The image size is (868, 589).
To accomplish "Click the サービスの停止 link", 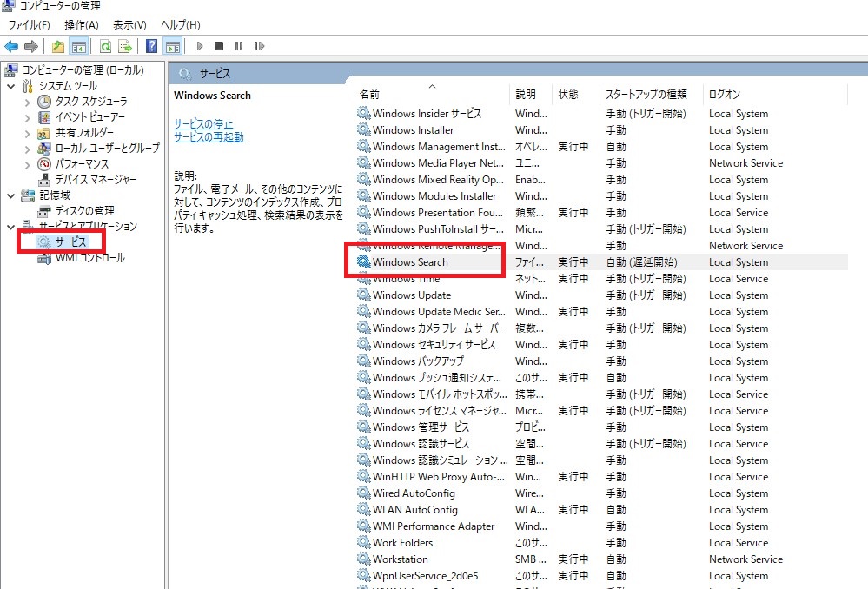I will (x=203, y=123).
